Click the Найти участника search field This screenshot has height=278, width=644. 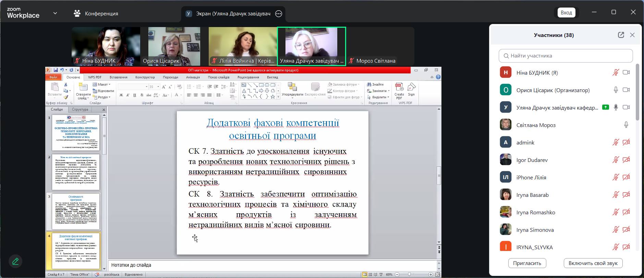click(x=566, y=56)
